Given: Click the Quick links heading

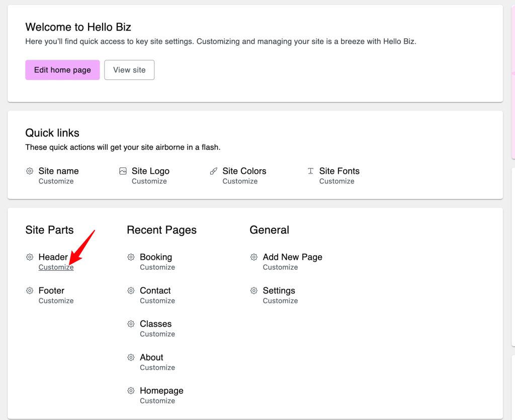Looking at the screenshot, I should tap(52, 133).
